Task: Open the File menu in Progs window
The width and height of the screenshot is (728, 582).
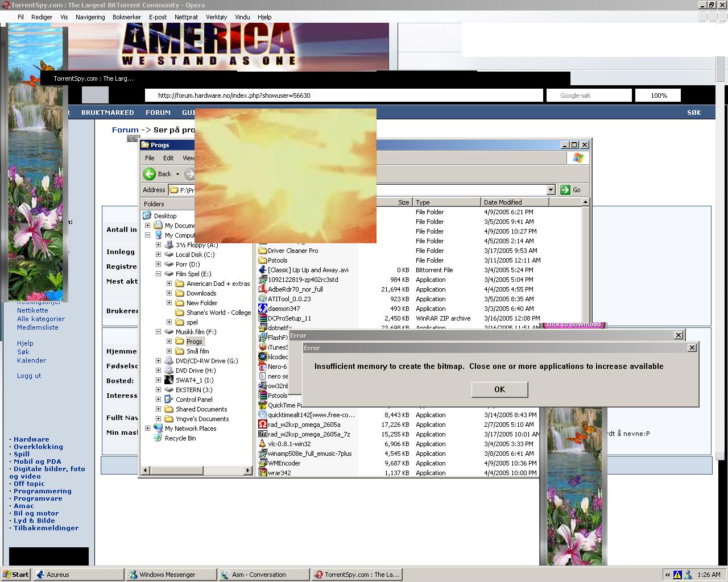Action: point(150,158)
